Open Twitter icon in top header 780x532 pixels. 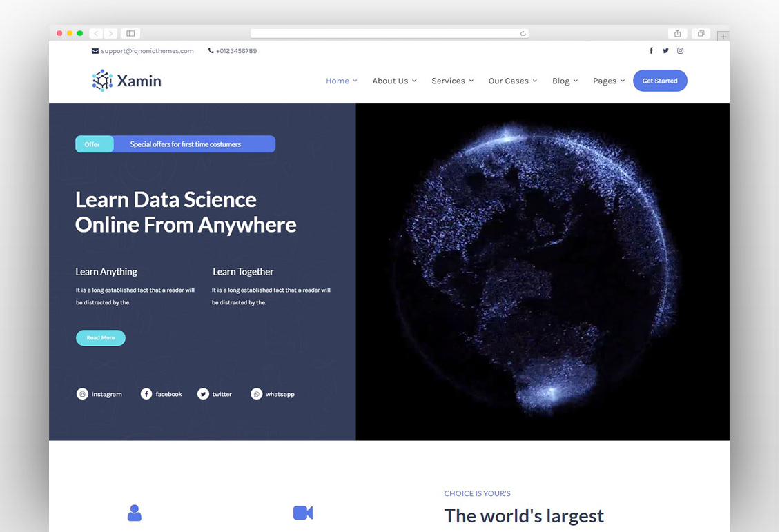[x=665, y=50]
